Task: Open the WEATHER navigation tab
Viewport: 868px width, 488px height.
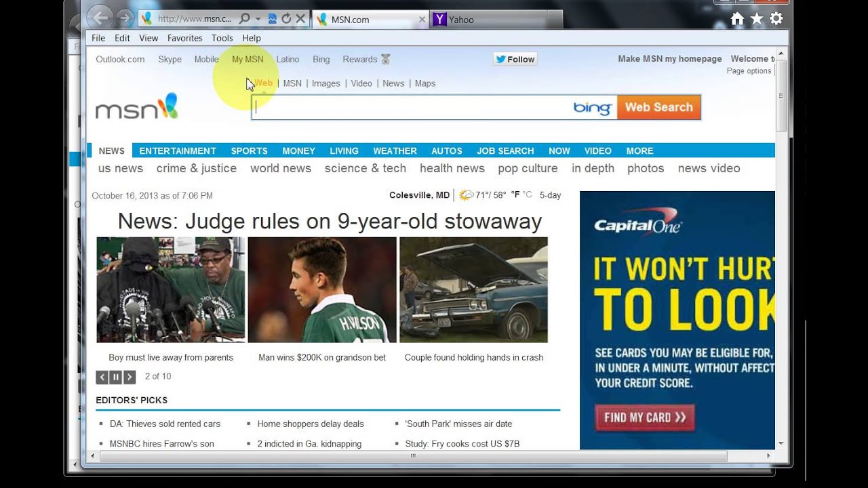Action: [395, 150]
